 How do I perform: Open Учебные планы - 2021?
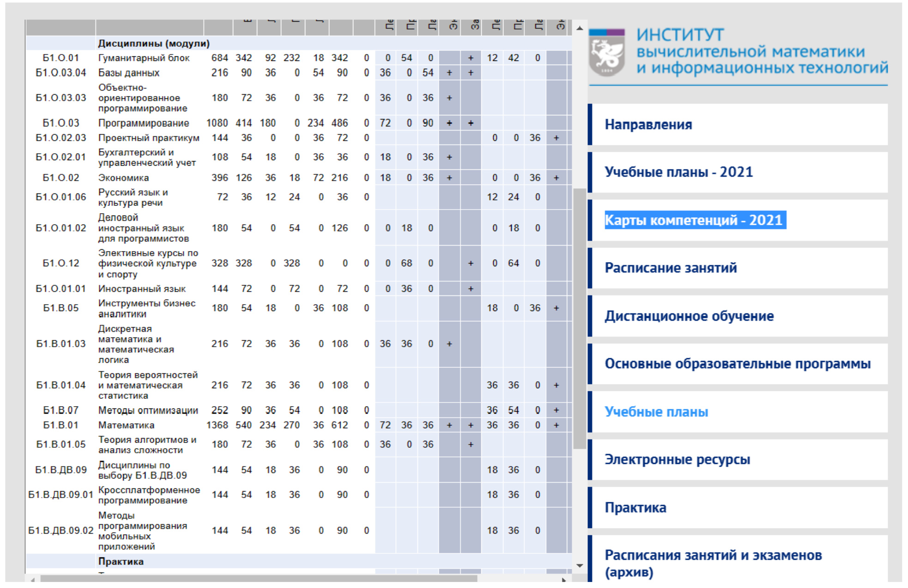pos(678,172)
